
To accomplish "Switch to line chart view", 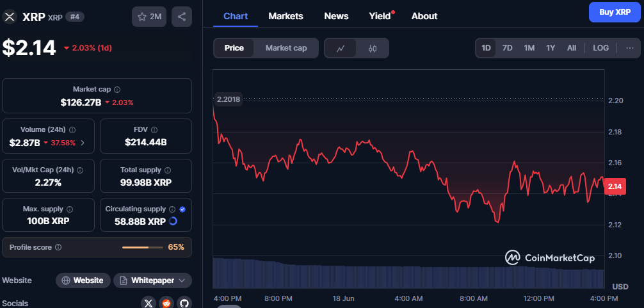I will coord(340,48).
